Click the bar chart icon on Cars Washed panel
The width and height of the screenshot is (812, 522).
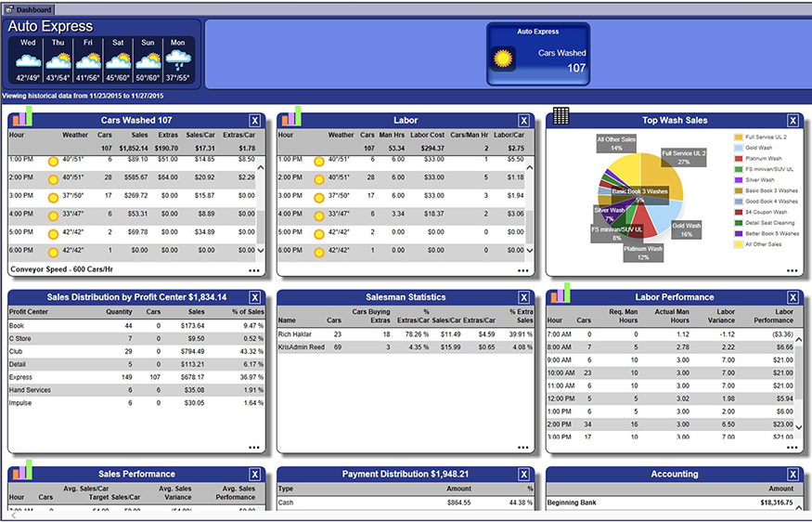coord(21,116)
